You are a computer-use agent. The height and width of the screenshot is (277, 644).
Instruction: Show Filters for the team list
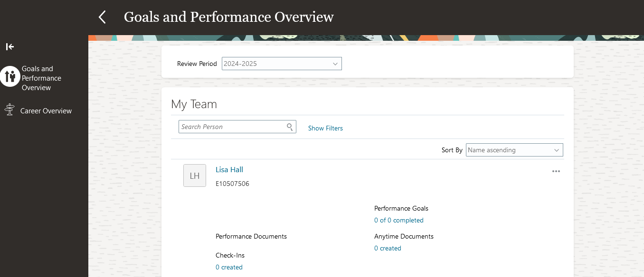coord(325,128)
